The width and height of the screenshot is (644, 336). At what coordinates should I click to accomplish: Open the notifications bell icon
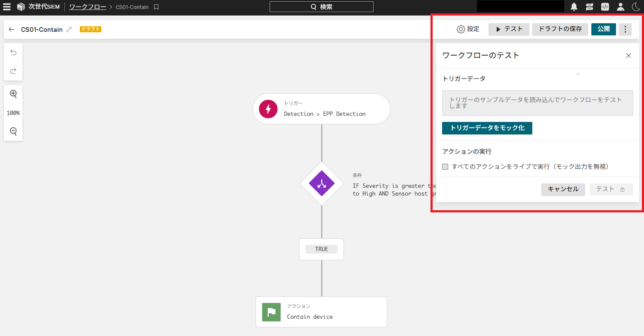pyautogui.click(x=574, y=6)
